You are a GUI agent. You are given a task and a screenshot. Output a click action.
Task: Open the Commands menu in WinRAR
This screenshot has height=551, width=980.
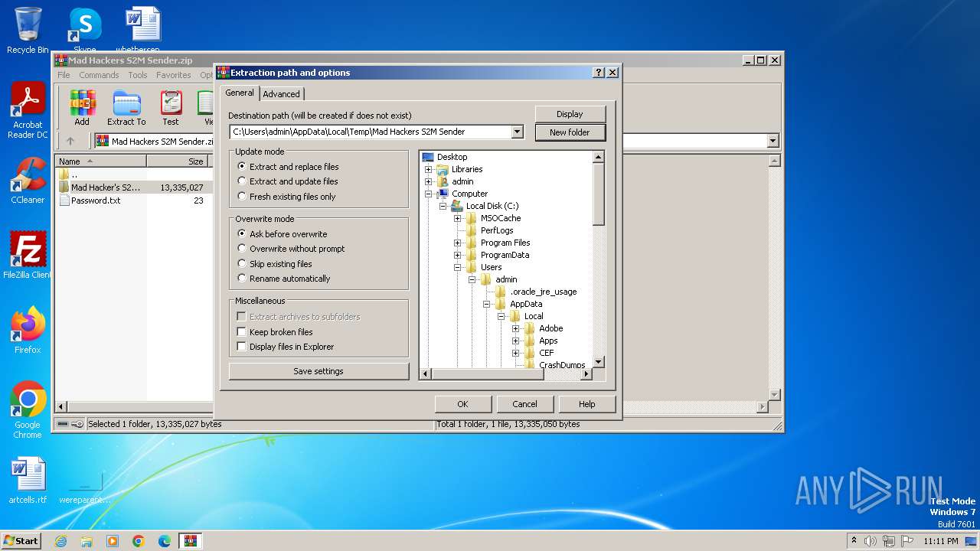[99, 75]
